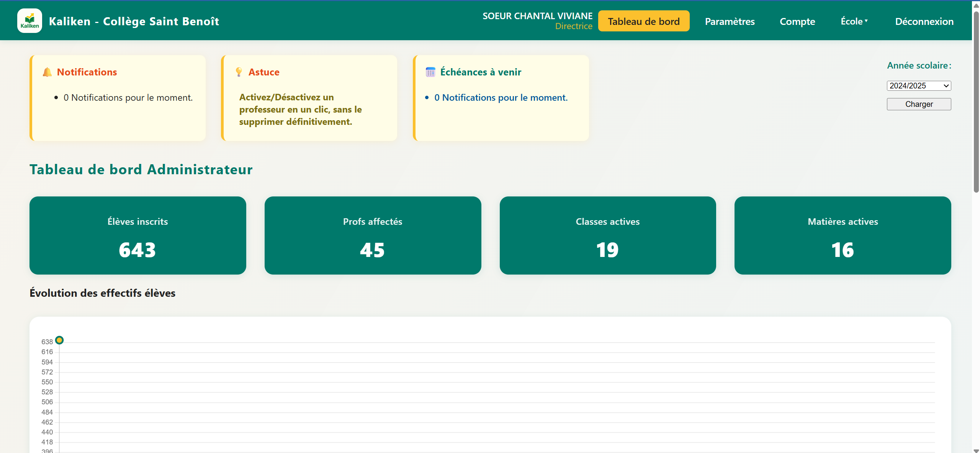Viewport: 980px width, 453px height.
Task: Click the Classes actives 19 card
Action: pyautogui.click(x=607, y=235)
